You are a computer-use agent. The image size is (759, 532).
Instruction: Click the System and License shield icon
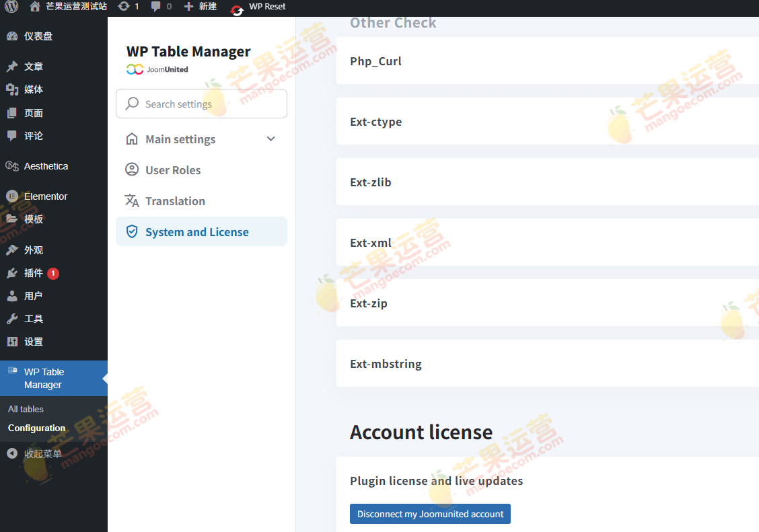coord(132,231)
